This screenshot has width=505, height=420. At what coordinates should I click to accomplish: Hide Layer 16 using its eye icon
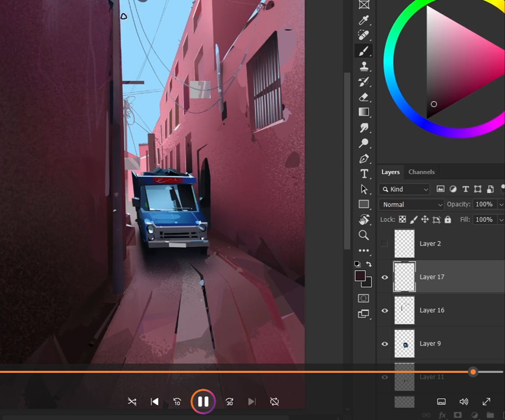click(x=385, y=310)
